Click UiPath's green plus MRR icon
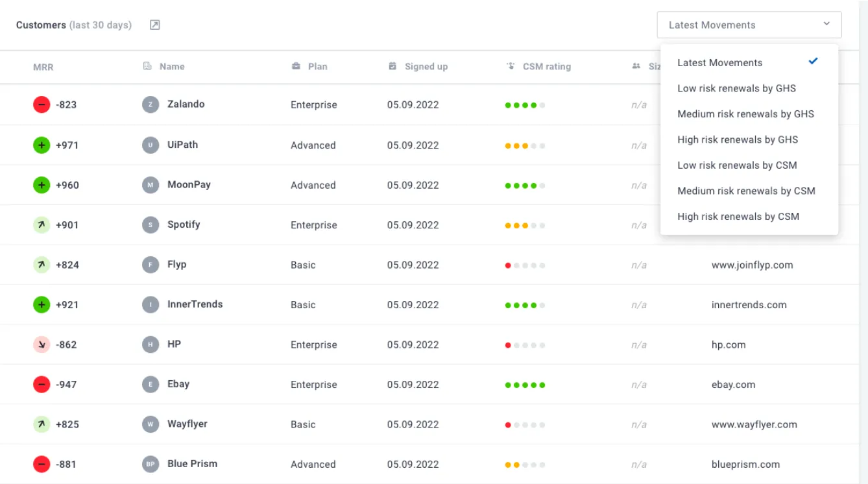Viewport: 868px width, 484px height. [42, 145]
